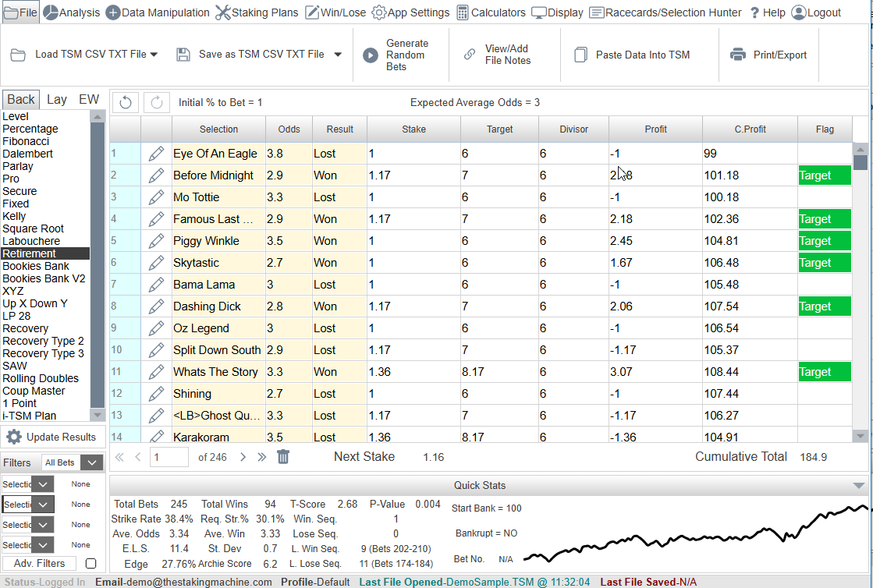
Task: Click the redo arrow icon above table
Action: 156,102
